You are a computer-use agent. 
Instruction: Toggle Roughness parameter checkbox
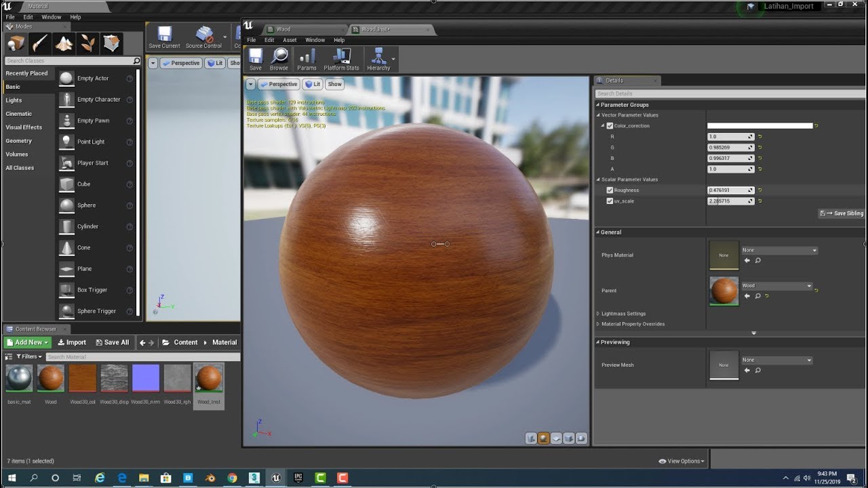tap(610, 190)
